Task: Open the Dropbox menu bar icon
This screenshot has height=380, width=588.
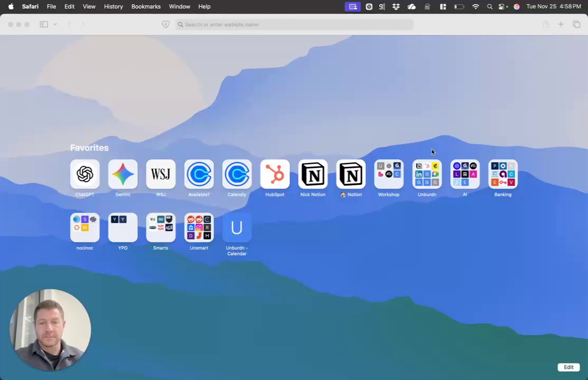Action: pyautogui.click(x=396, y=6)
